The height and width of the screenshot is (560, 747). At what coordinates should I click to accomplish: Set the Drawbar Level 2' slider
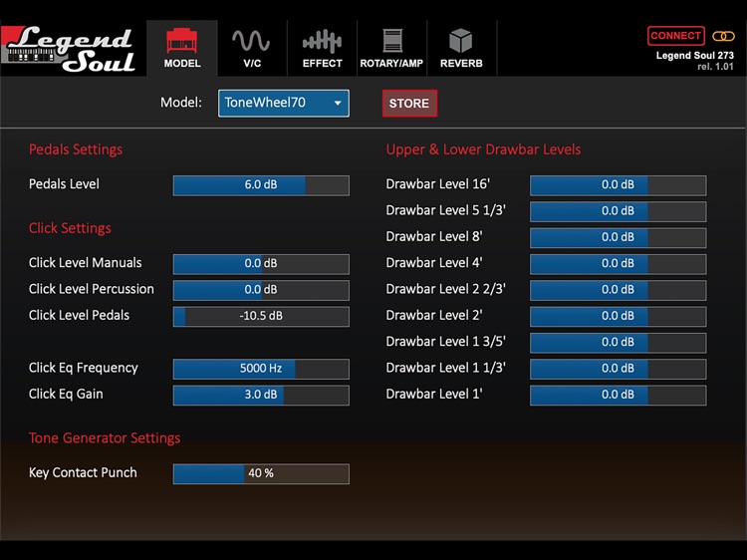618,316
